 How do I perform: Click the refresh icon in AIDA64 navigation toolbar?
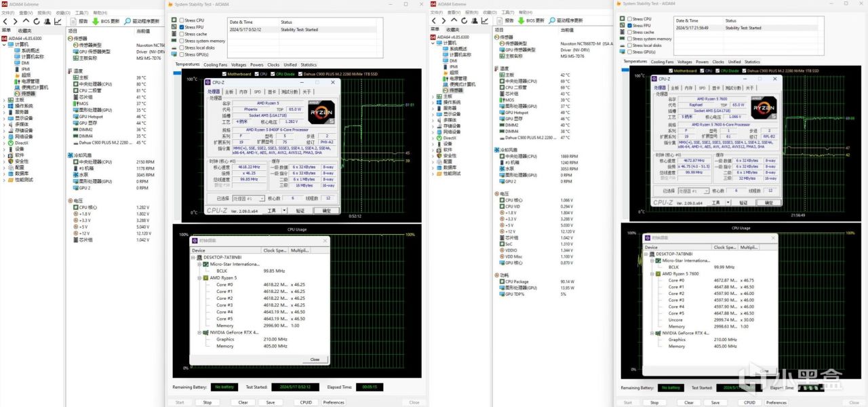(36, 21)
